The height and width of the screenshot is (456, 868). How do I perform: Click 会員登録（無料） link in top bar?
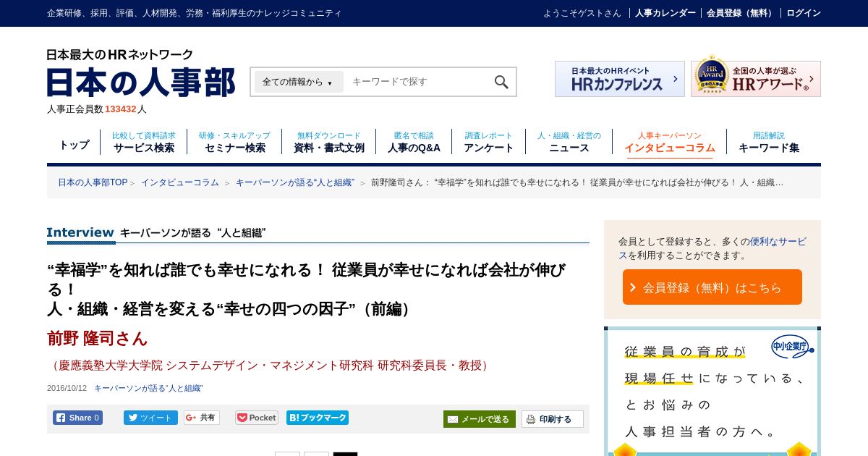pyautogui.click(x=741, y=13)
